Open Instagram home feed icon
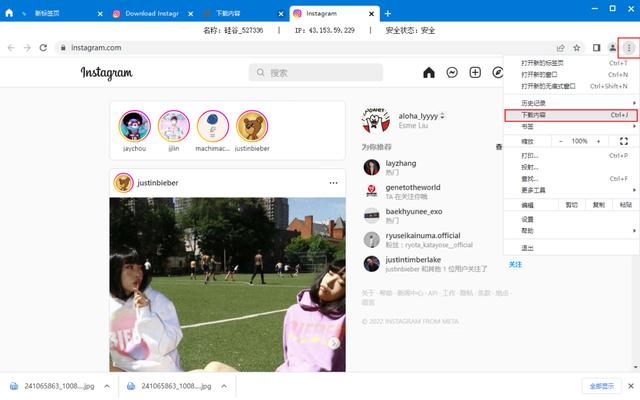 point(429,73)
